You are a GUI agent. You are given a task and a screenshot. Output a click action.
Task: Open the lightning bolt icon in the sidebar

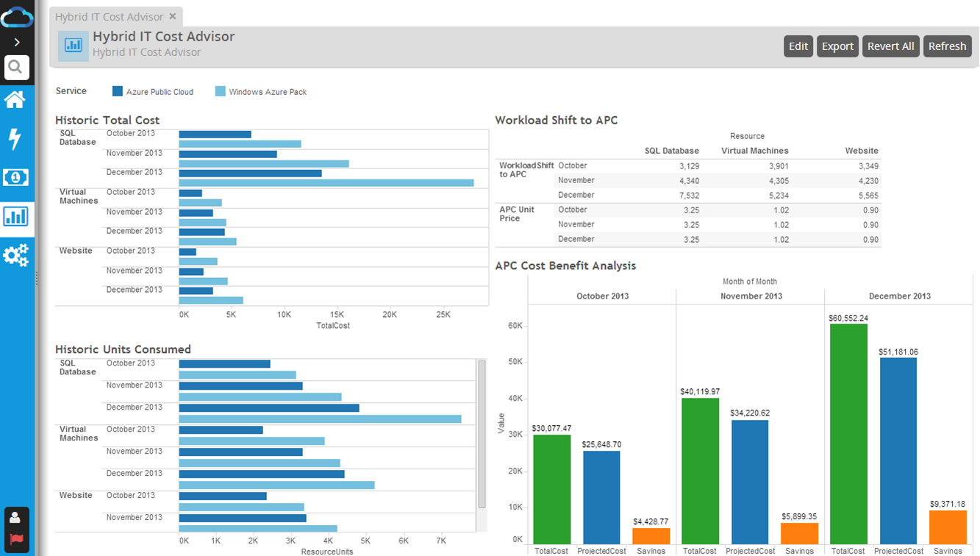tap(15, 139)
